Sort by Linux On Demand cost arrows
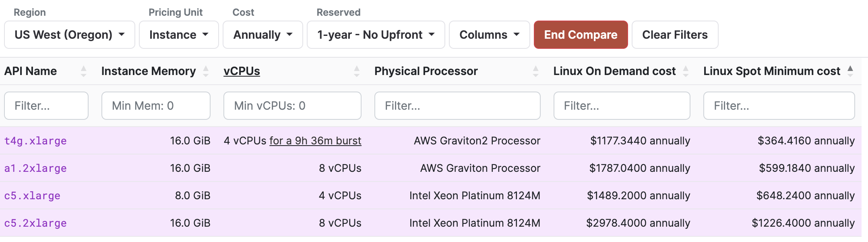The image size is (868, 242). pyautogui.click(x=686, y=71)
